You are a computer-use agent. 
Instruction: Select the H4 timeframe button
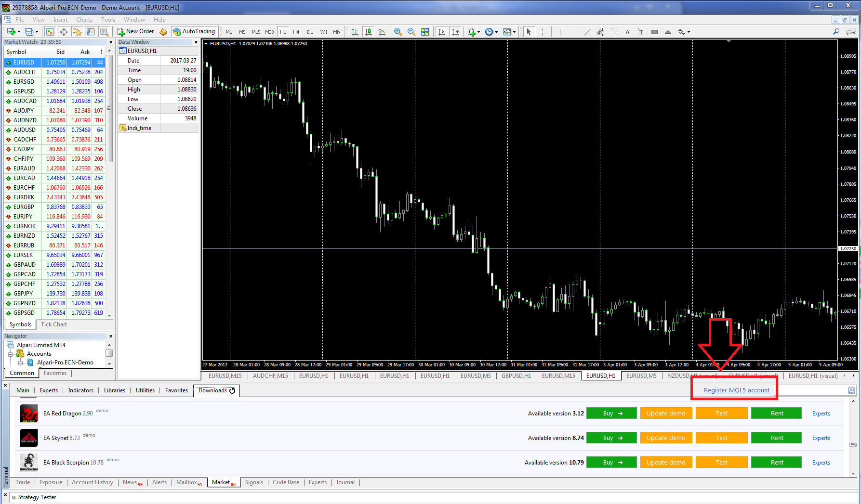(x=296, y=32)
